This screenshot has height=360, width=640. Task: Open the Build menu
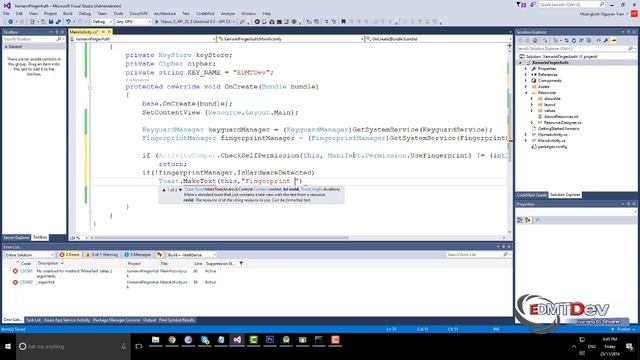coord(68,13)
